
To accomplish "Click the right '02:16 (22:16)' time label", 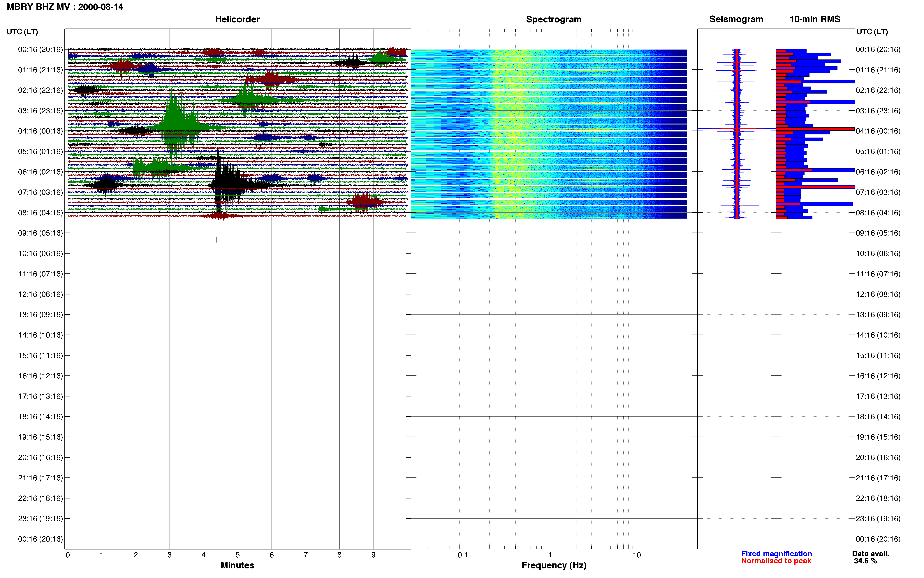I will pyautogui.click(x=878, y=90).
